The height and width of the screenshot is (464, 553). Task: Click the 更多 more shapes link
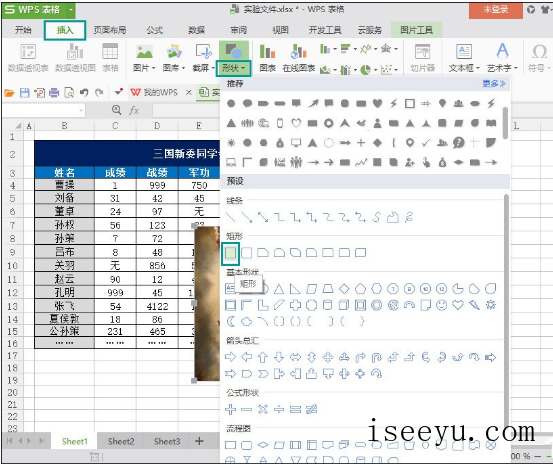(494, 84)
